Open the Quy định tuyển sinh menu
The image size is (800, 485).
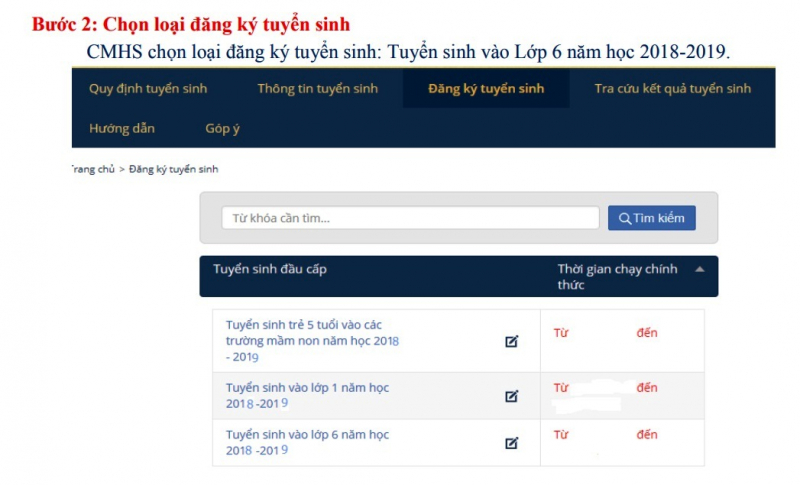pos(148,89)
